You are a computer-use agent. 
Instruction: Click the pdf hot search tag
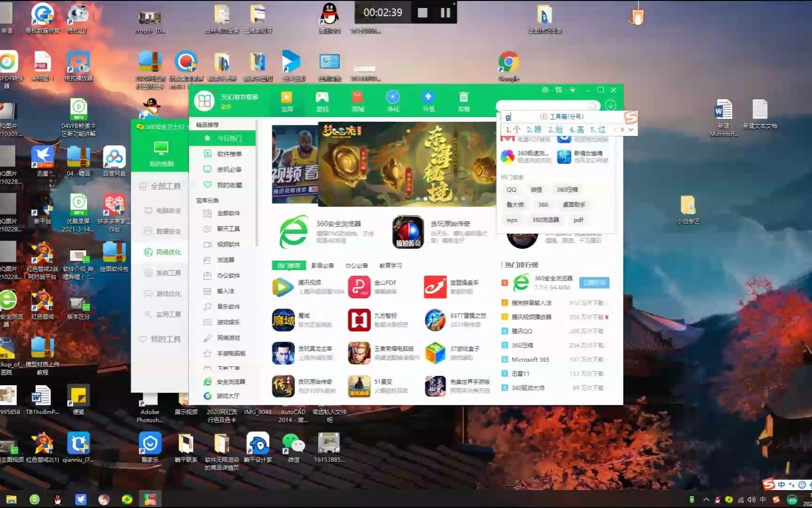(x=578, y=220)
